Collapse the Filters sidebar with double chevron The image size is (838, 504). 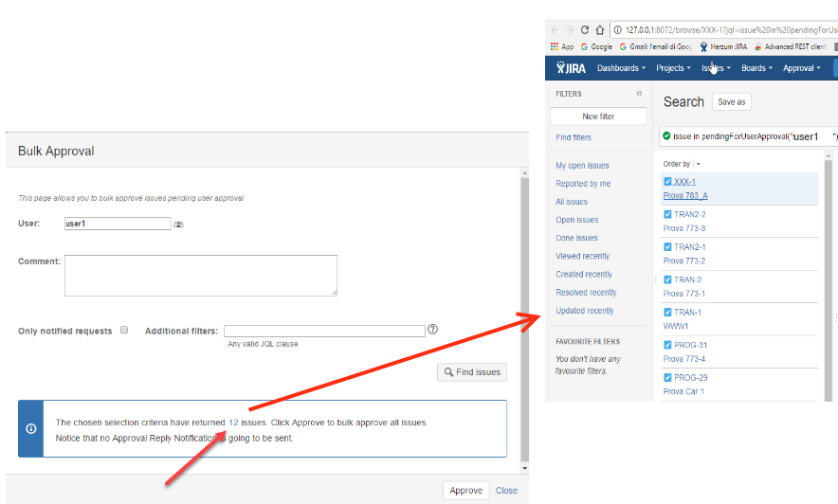click(x=639, y=94)
